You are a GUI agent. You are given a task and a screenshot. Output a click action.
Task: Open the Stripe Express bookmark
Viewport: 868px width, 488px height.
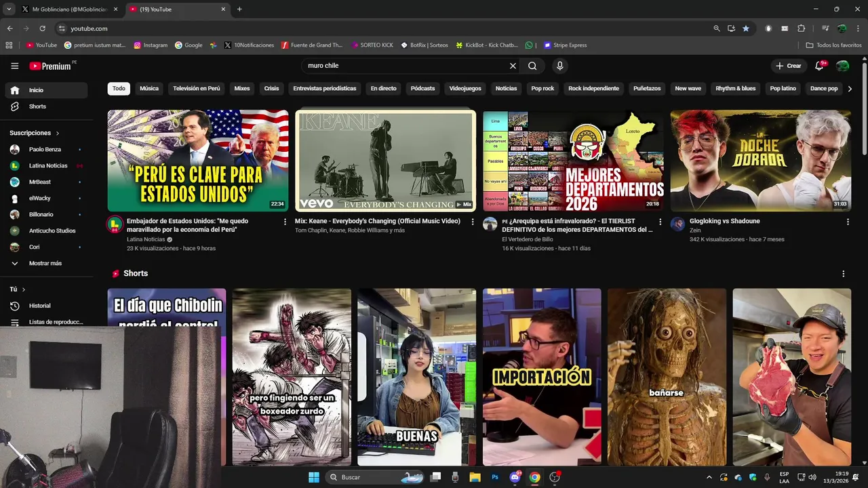(x=565, y=45)
